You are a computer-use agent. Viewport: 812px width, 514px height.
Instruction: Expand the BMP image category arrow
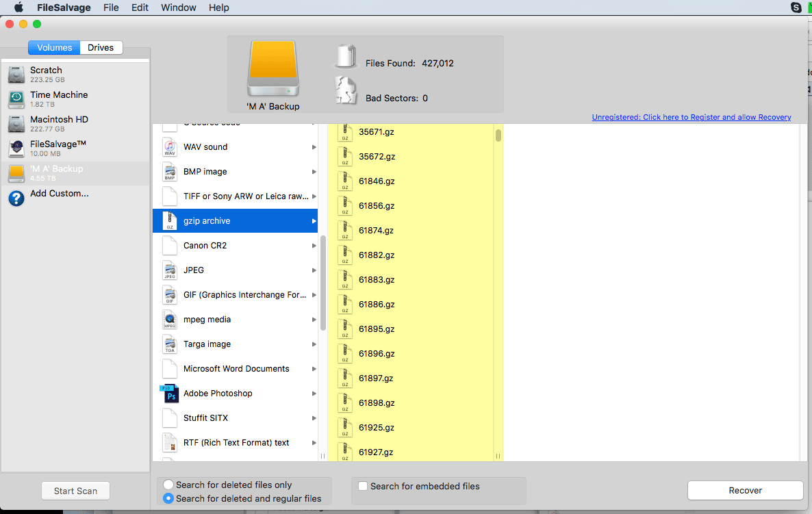click(314, 172)
